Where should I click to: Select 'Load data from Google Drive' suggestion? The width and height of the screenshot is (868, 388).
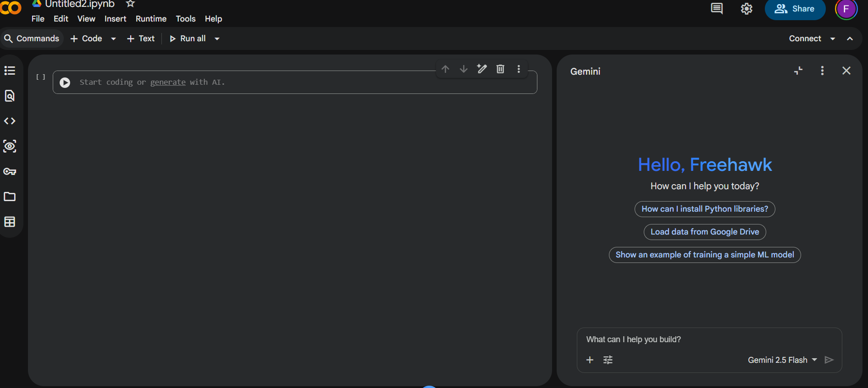tap(705, 232)
